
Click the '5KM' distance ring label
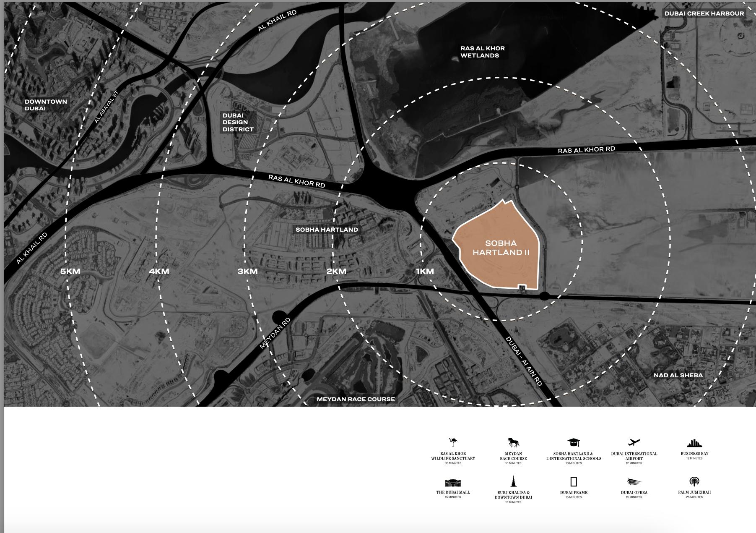(70, 271)
